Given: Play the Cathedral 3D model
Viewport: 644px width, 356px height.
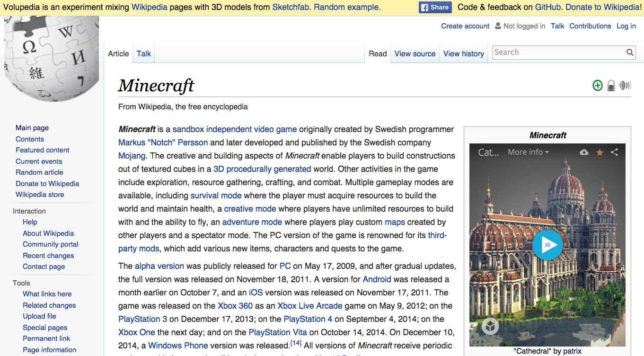Looking at the screenshot, I should 547,245.
